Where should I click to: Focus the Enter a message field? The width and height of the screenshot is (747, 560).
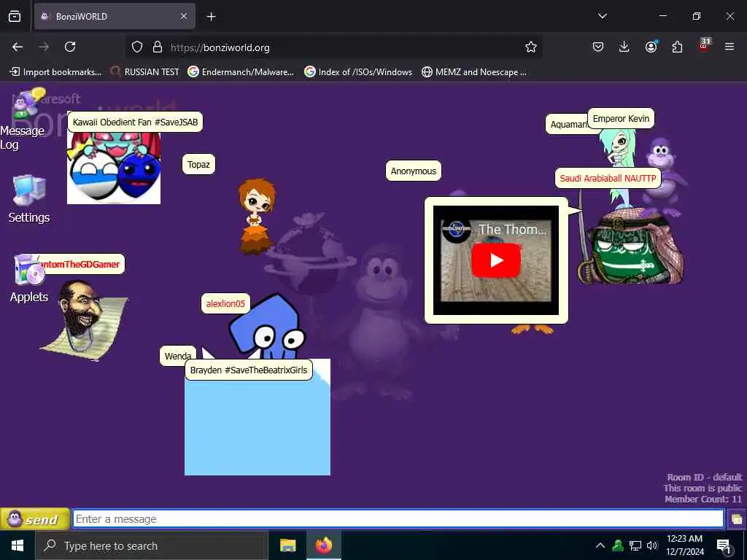click(x=398, y=519)
